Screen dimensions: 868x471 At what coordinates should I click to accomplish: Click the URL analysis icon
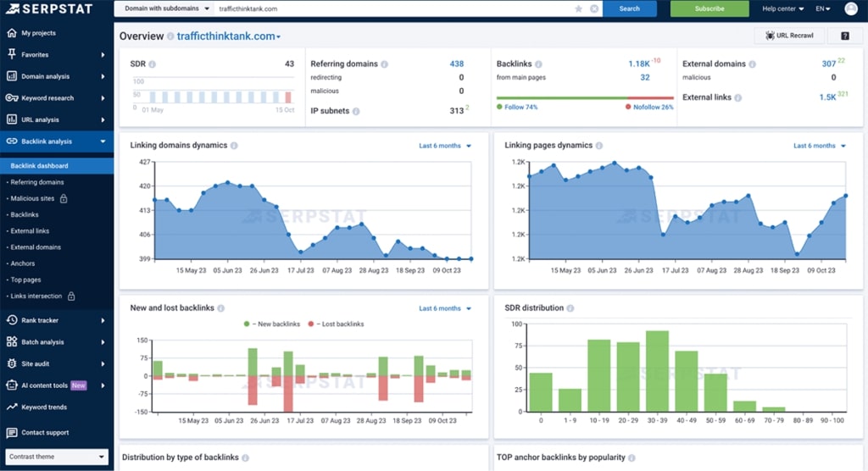tap(12, 119)
